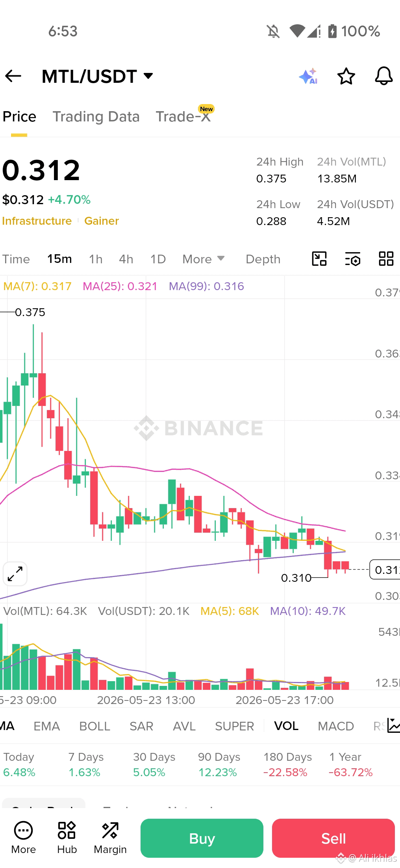Tap the 24h High 0.375 value
The image size is (400, 868).
(271, 179)
